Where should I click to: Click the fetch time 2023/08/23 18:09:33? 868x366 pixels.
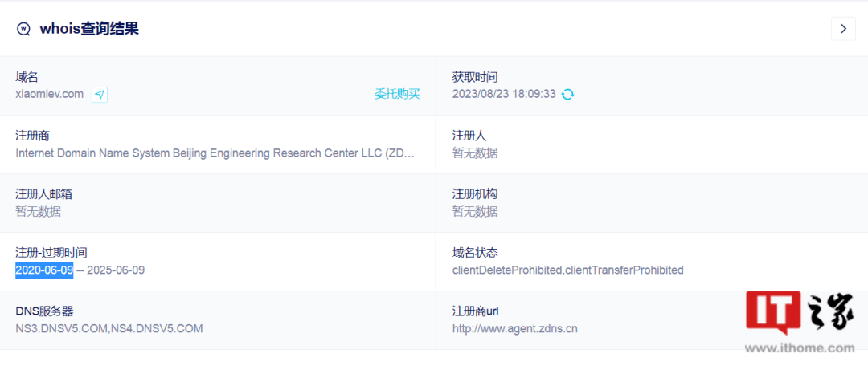click(x=504, y=94)
